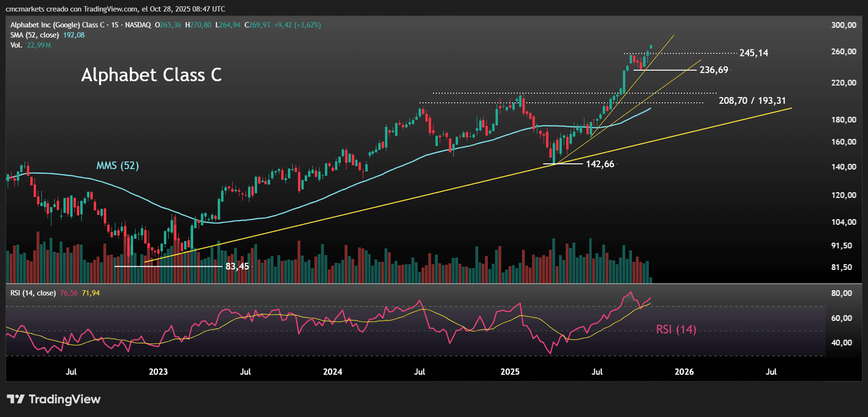
Task: Click the RSI (14, close) legend label
Action: point(33,293)
